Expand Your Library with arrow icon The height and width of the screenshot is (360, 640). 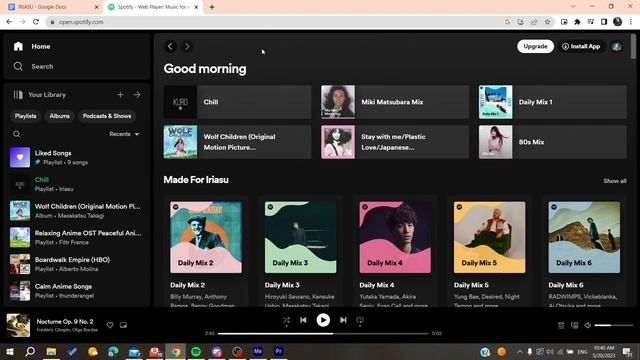pos(137,95)
